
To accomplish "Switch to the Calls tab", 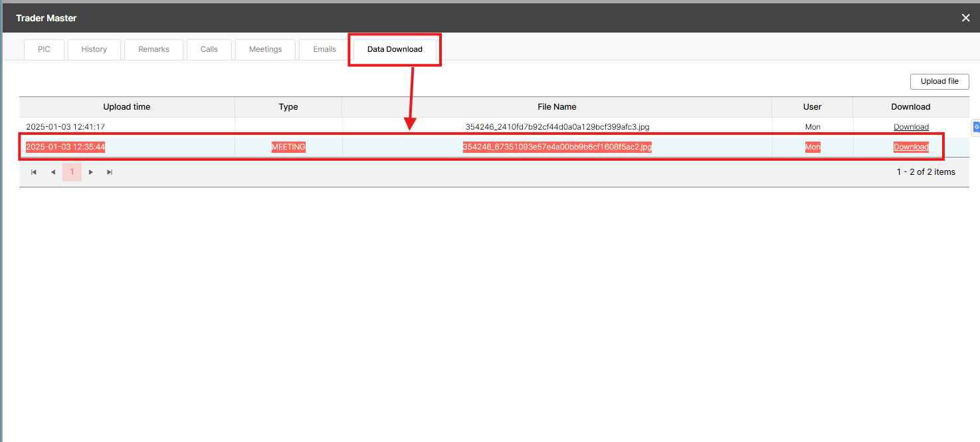I will 209,49.
